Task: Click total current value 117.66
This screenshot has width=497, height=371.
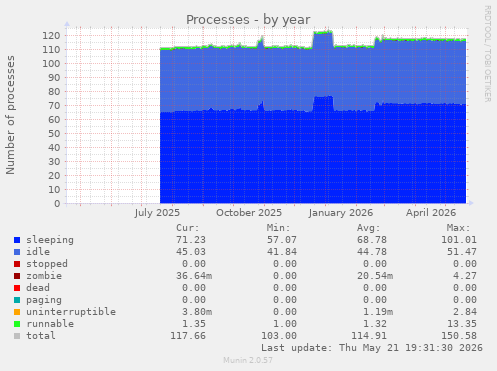Action: pyautogui.click(x=188, y=336)
